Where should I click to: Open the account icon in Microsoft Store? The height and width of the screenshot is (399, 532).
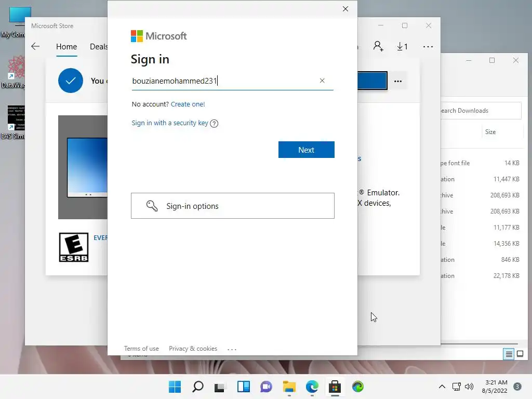coord(378,46)
